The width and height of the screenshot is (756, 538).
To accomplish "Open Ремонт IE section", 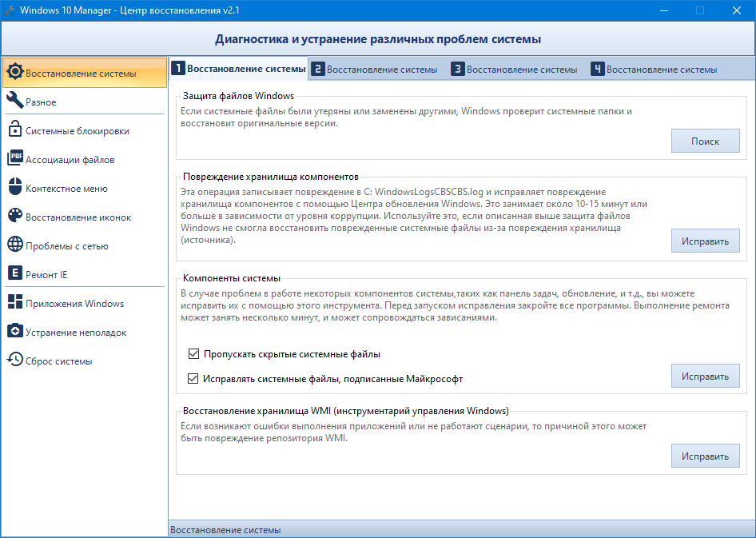I will [x=85, y=274].
